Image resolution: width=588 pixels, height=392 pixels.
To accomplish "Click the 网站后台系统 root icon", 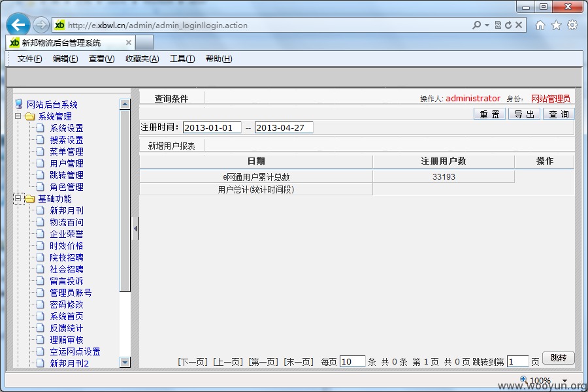I will (x=19, y=105).
